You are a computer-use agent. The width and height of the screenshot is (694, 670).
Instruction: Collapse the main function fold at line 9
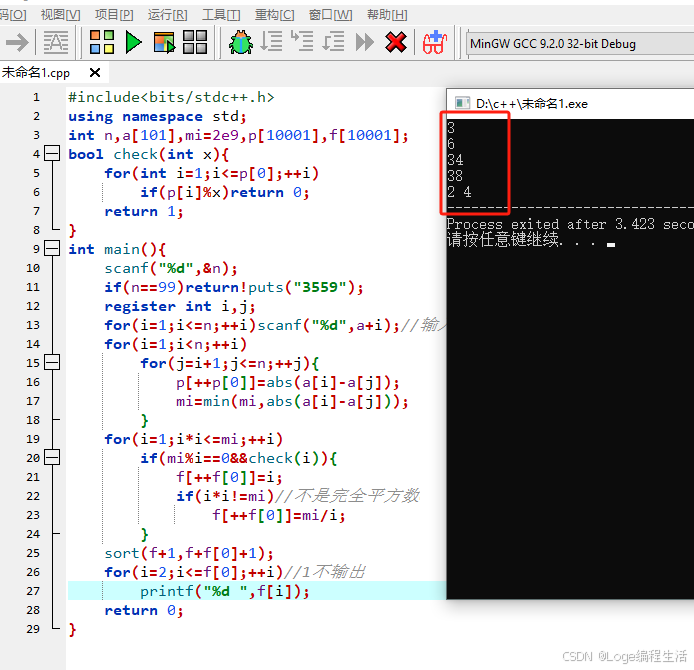(x=52, y=248)
